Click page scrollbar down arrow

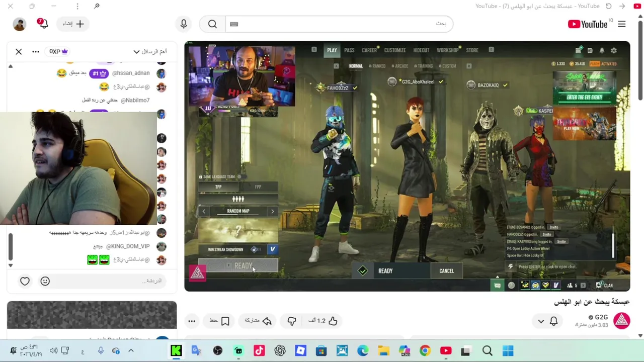tap(640, 335)
